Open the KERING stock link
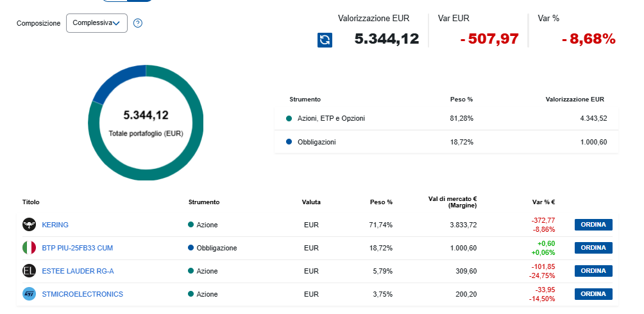The image size is (644, 314). [x=55, y=225]
